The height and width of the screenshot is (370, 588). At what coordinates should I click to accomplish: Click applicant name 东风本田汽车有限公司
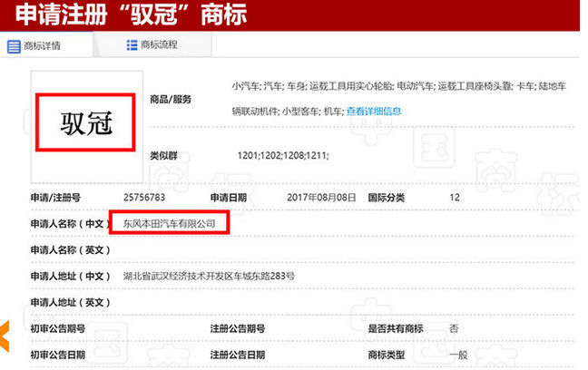coord(169,222)
